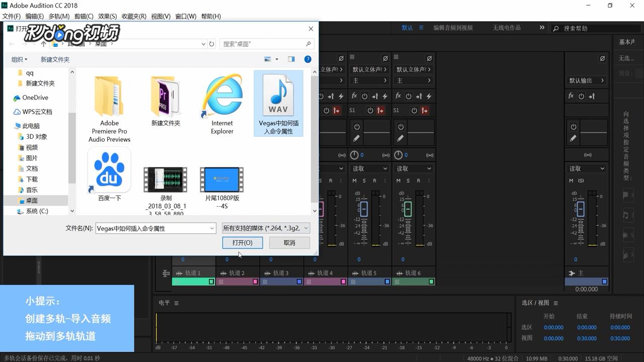Toggle fx rack power on track 6
This screenshot has height=362, width=644.
409,96
